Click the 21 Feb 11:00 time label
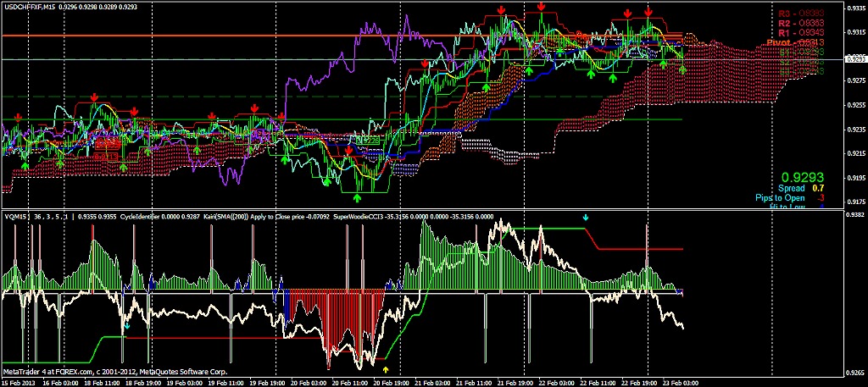868x387 pixels. pyautogui.click(x=475, y=383)
